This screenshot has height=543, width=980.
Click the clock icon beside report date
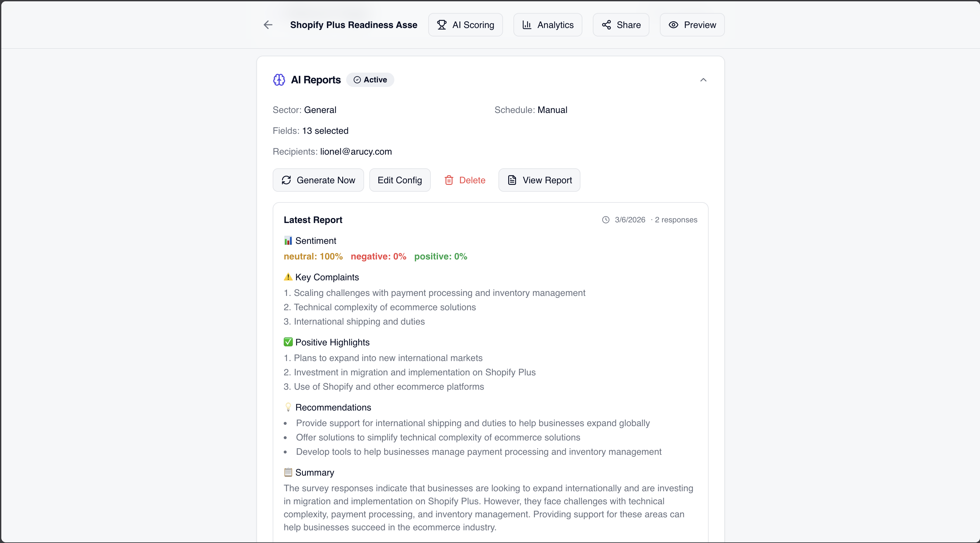[606, 220]
